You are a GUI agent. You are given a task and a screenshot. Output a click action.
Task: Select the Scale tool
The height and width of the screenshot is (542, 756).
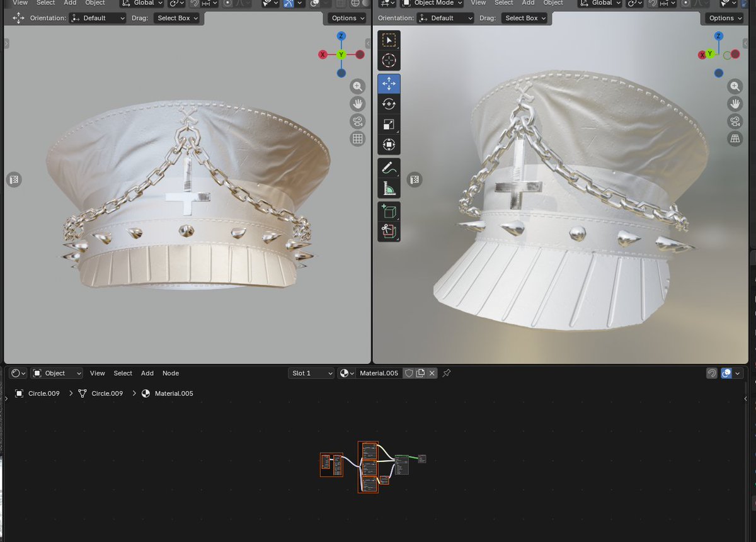[389, 125]
